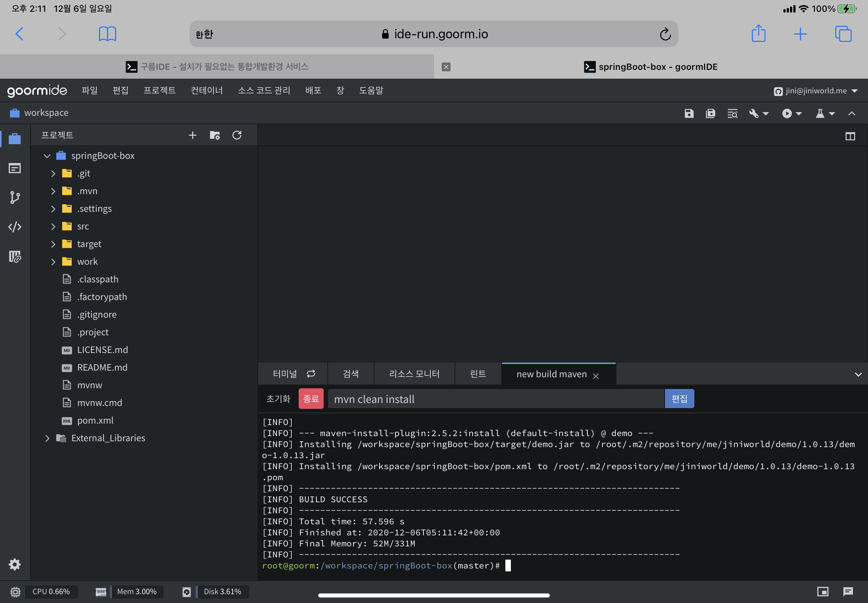Select the .classpath file
The height and width of the screenshot is (603, 868).
pyautogui.click(x=97, y=279)
